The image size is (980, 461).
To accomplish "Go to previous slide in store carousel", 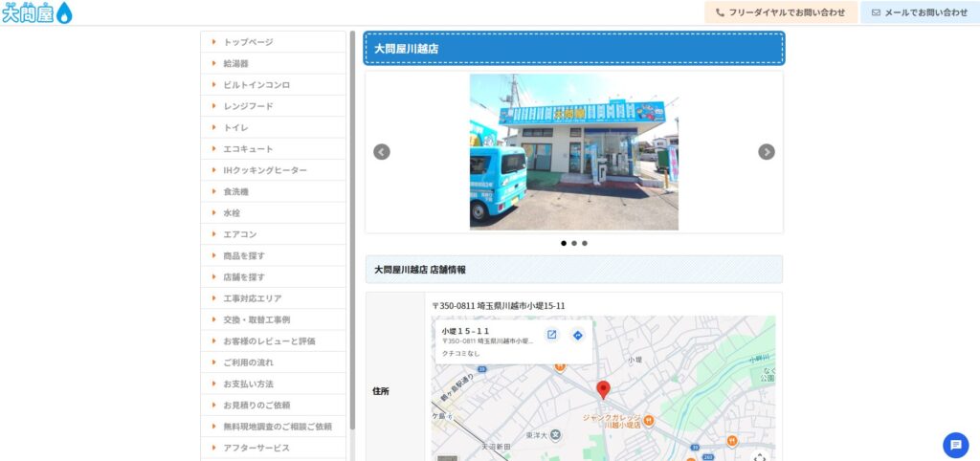I will [x=382, y=152].
